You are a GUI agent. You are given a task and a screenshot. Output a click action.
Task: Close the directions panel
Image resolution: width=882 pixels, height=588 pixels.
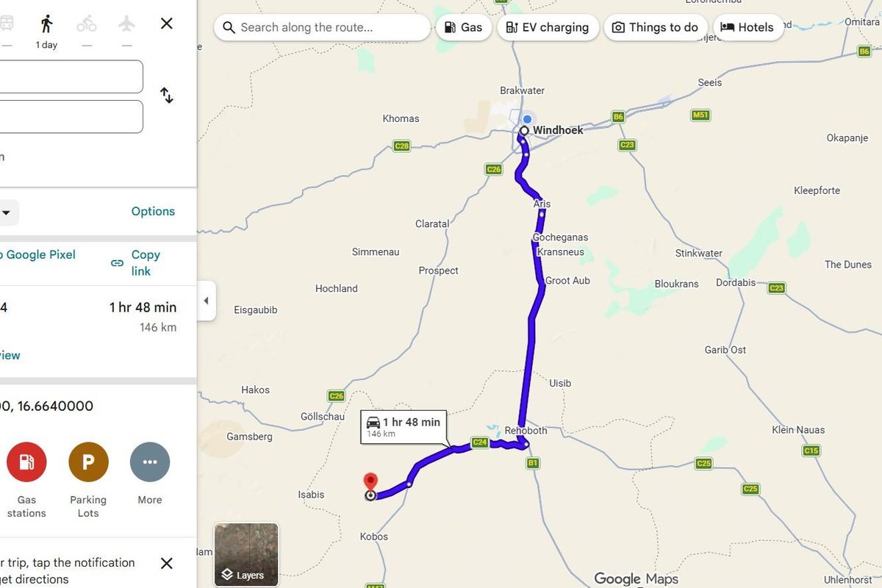tap(167, 24)
